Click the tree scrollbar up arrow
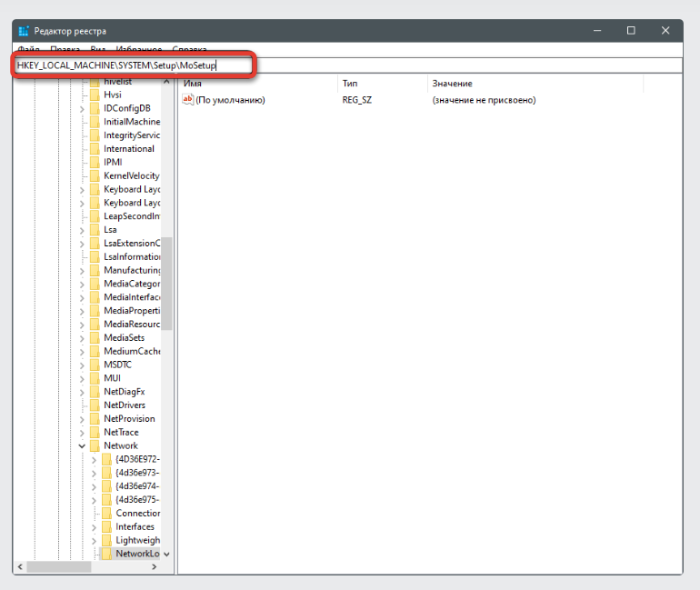This screenshot has height=590, width=700. [x=166, y=81]
